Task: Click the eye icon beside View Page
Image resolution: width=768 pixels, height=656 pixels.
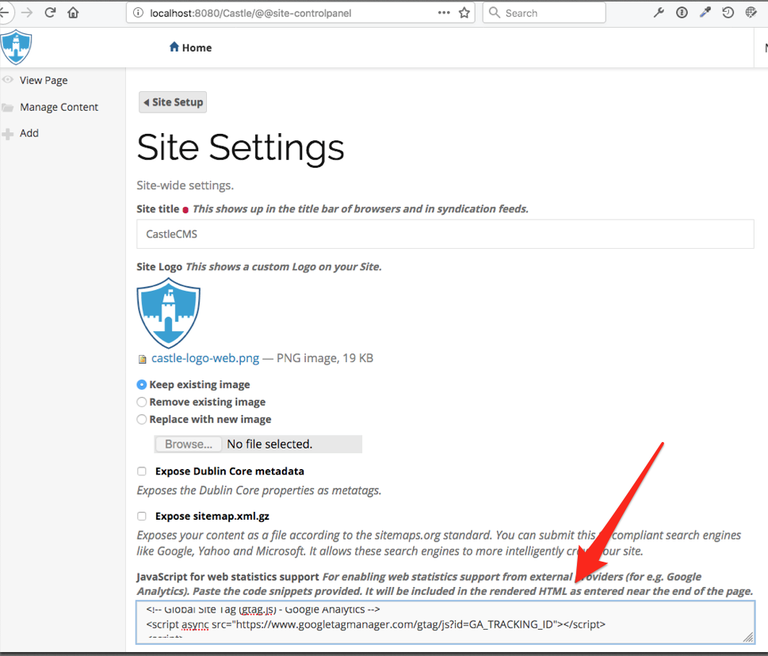Action: point(8,80)
